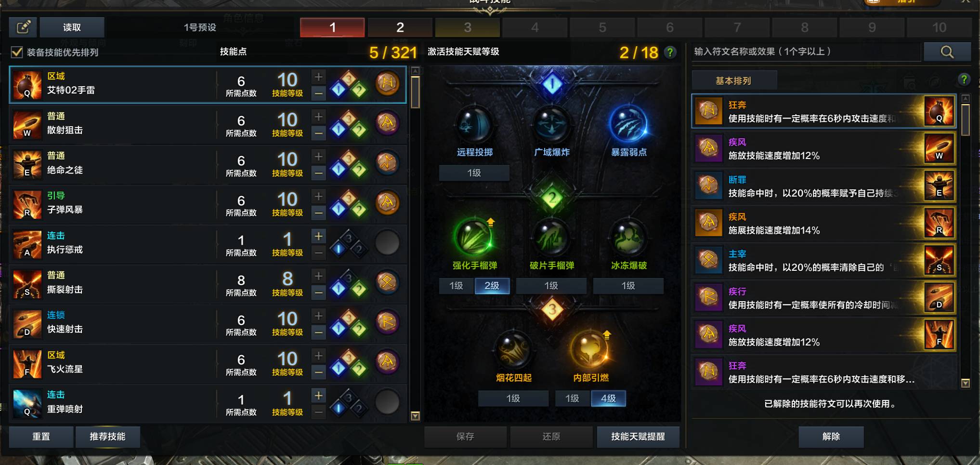
Task: Select the 冰冻爆破 talent icon
Action: 628,238
